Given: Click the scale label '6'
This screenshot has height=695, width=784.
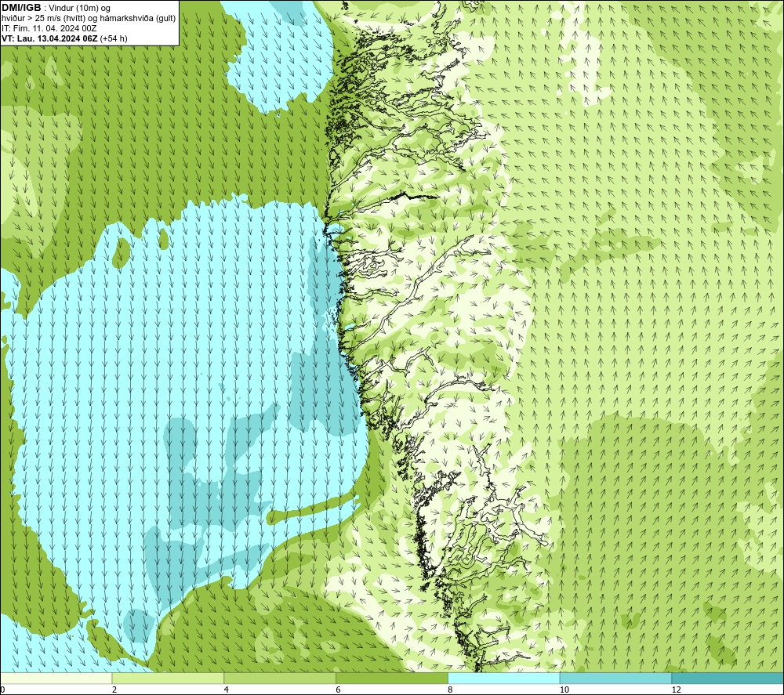Looking at the screenshot, I should tap(339, 690).
